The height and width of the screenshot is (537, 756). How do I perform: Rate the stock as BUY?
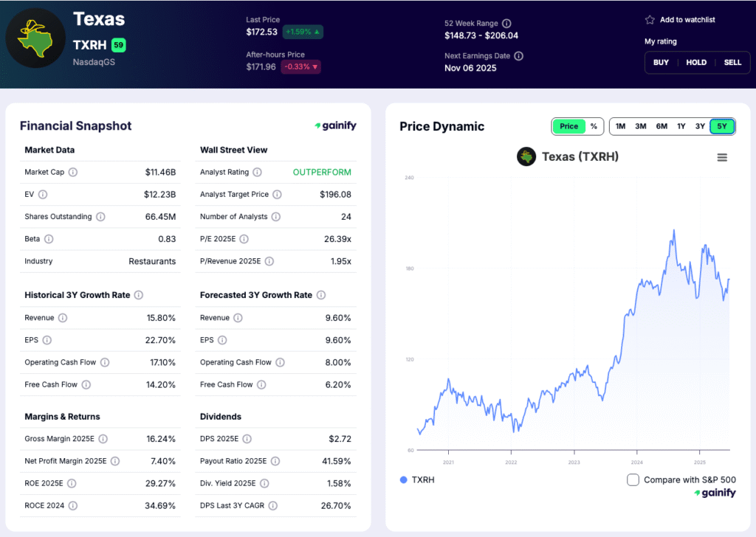(x=661, y=63)
